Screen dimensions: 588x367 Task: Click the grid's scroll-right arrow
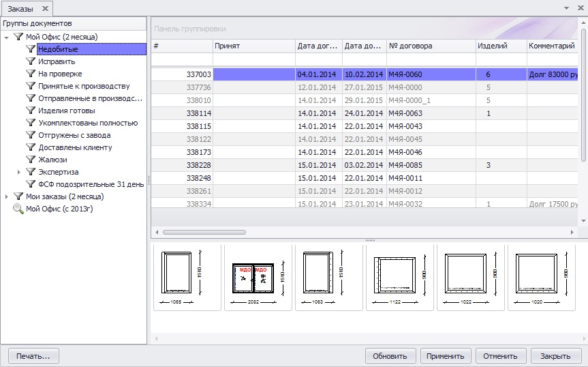pyautogui.click(x=572, y=233)
